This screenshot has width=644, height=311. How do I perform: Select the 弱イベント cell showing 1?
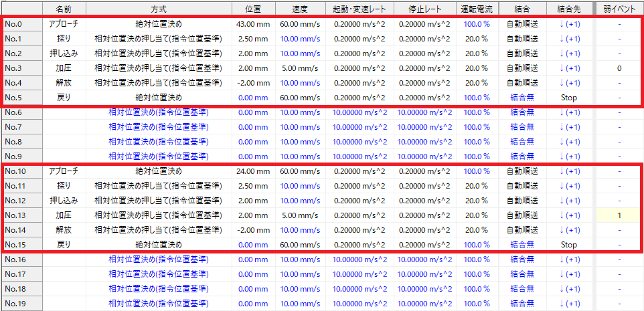(619, 215)
